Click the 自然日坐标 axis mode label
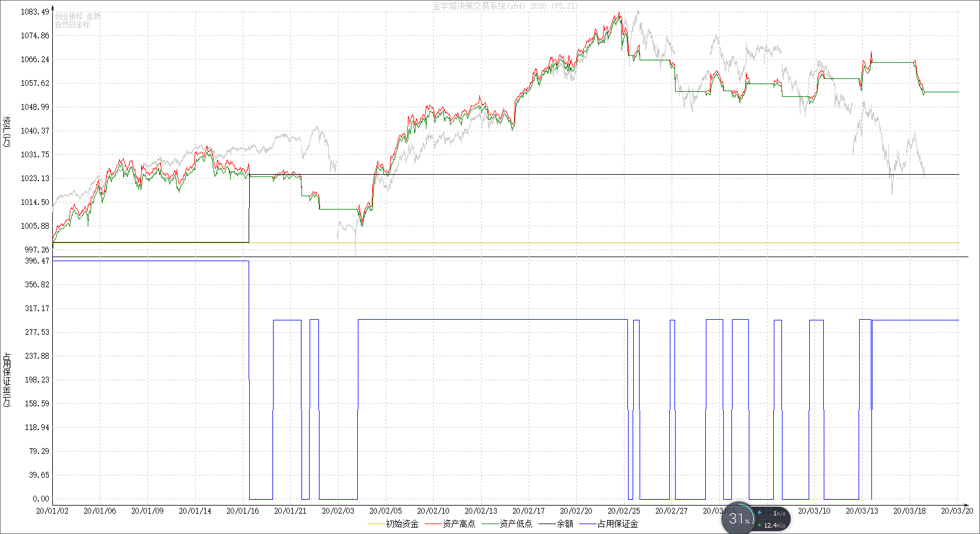The width and height of the screenshot is (980, 534). tap(73, 24)
